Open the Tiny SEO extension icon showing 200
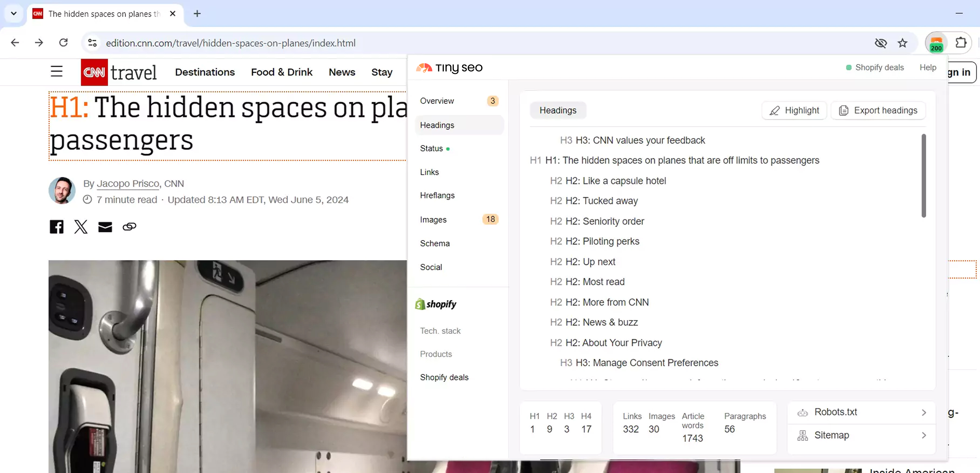 pos(936,43)
